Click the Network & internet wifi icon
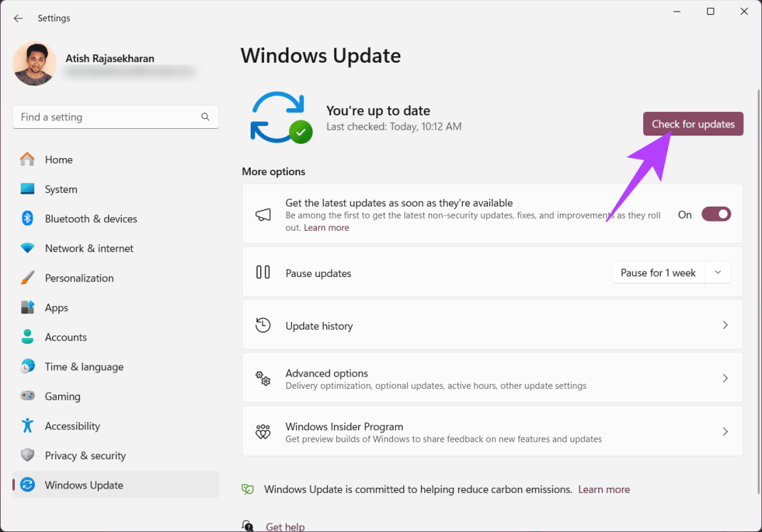 point(28,249)
